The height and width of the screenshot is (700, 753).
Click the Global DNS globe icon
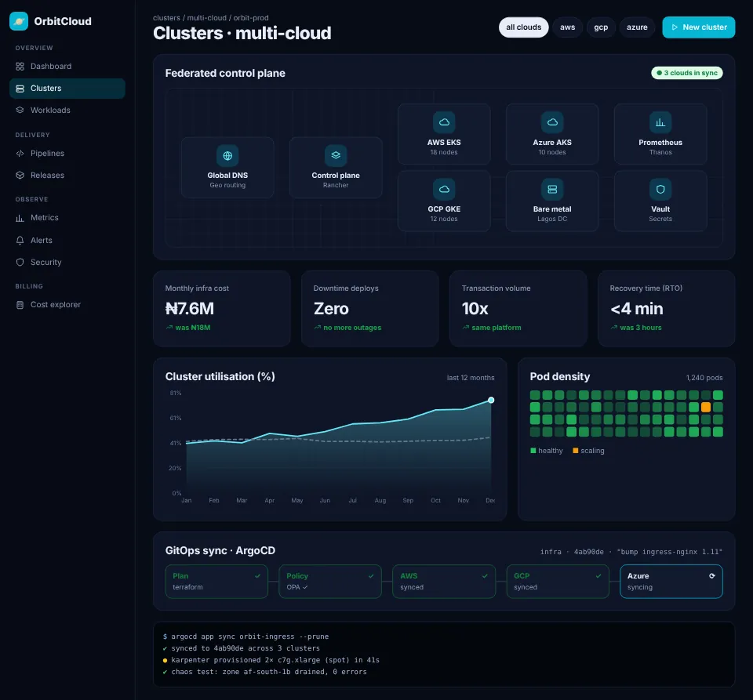coord(227,155)
